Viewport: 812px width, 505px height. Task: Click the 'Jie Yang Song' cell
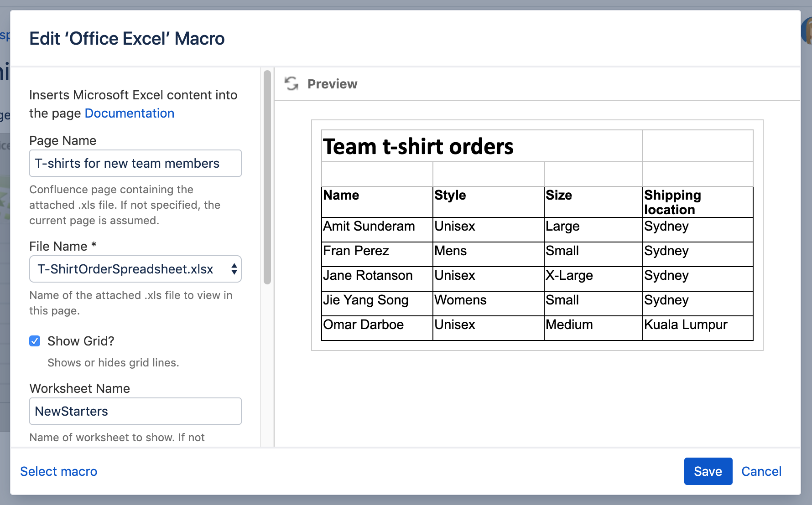click(377, 304)
